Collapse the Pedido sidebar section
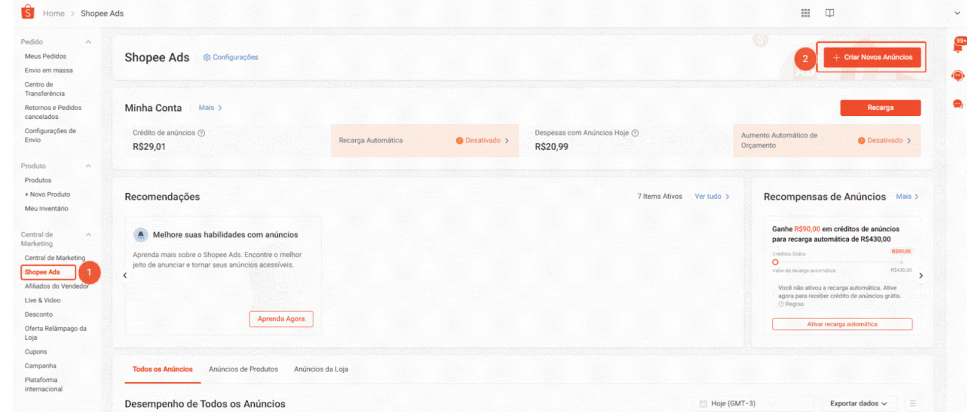980x412 pixels. [x=88, y=42]
